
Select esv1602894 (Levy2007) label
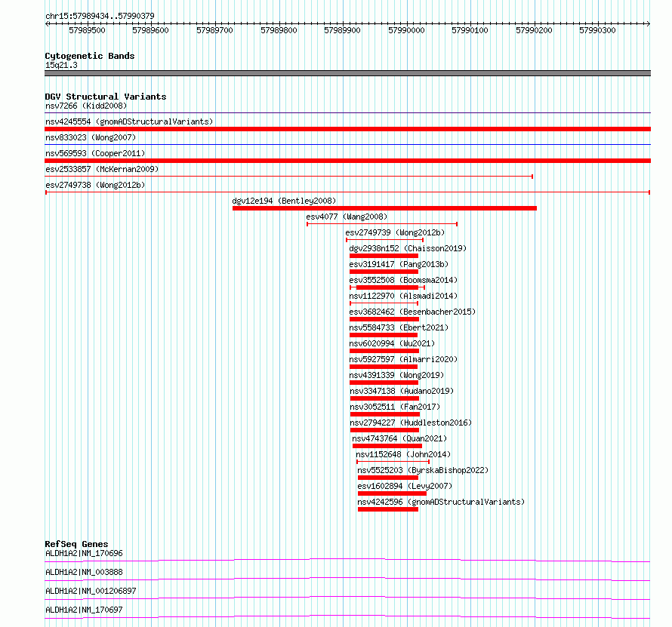(405, 486)
